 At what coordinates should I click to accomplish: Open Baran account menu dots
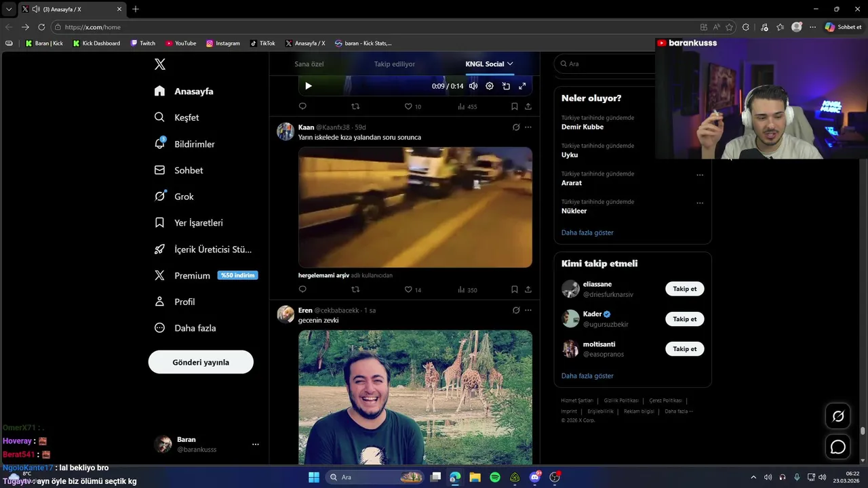tap(256, 445)
